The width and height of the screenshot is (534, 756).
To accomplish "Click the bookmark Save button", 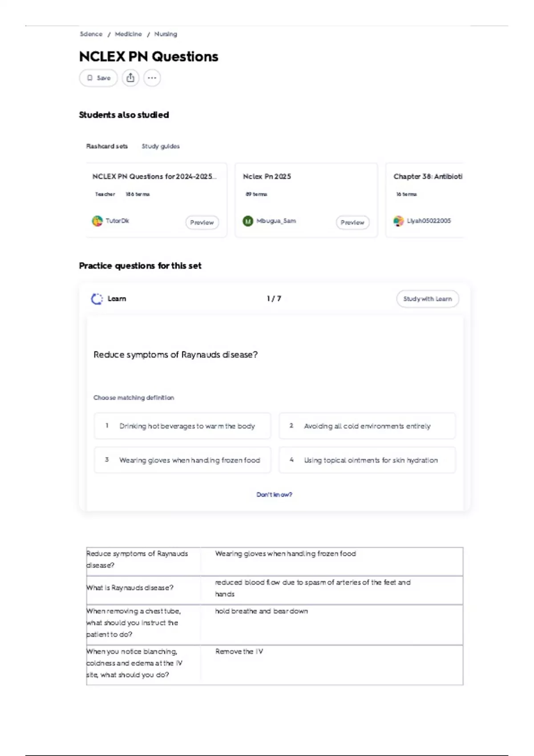I will point(98,78).
